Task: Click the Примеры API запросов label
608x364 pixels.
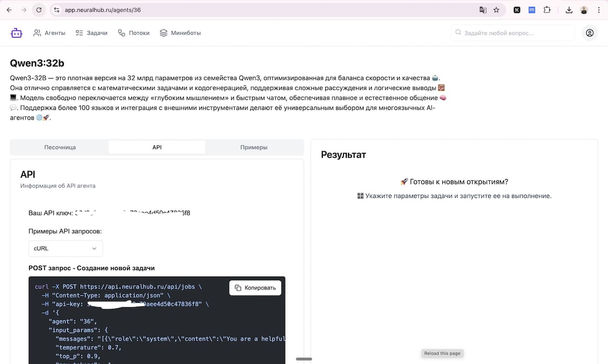Action: click(65, 231)
